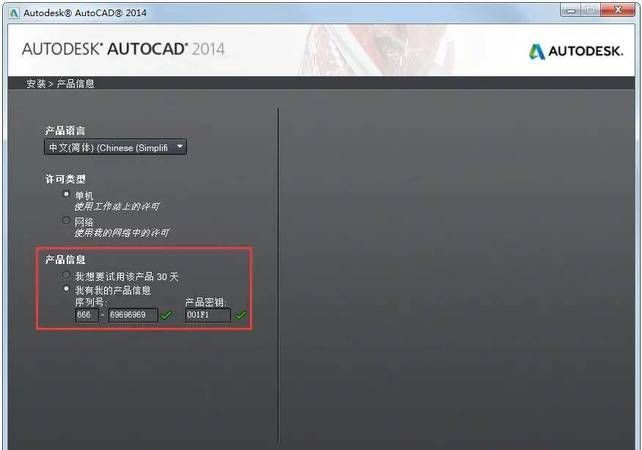Click the 产品信息 section heading
This screenshot has width=642, height=450.
(x=65, y=260)
